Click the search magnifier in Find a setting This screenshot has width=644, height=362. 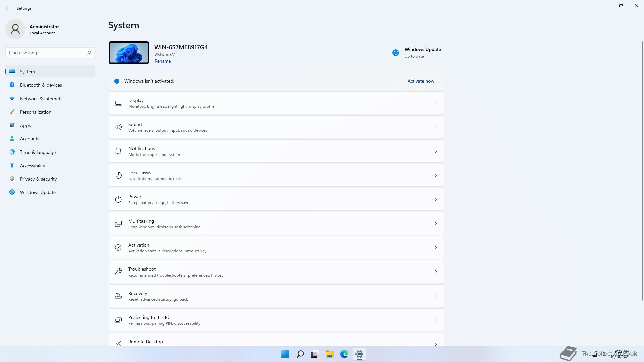click(x=89, y=53)
